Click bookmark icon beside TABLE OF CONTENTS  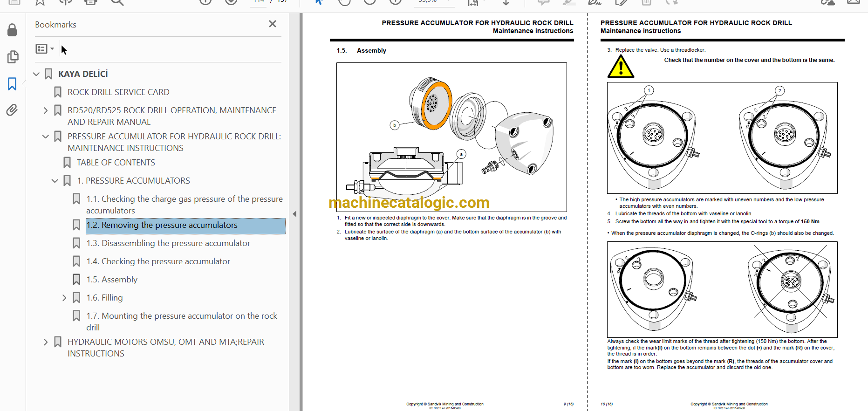tap(67, 163)
